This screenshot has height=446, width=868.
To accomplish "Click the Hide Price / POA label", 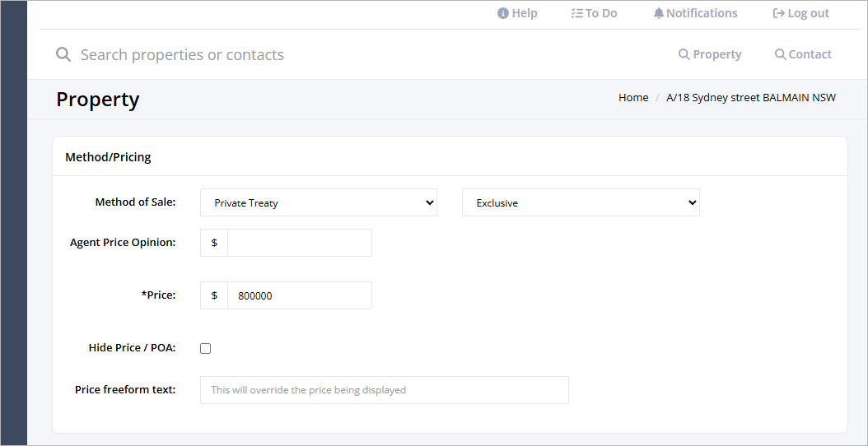I will tap(132, 348).
